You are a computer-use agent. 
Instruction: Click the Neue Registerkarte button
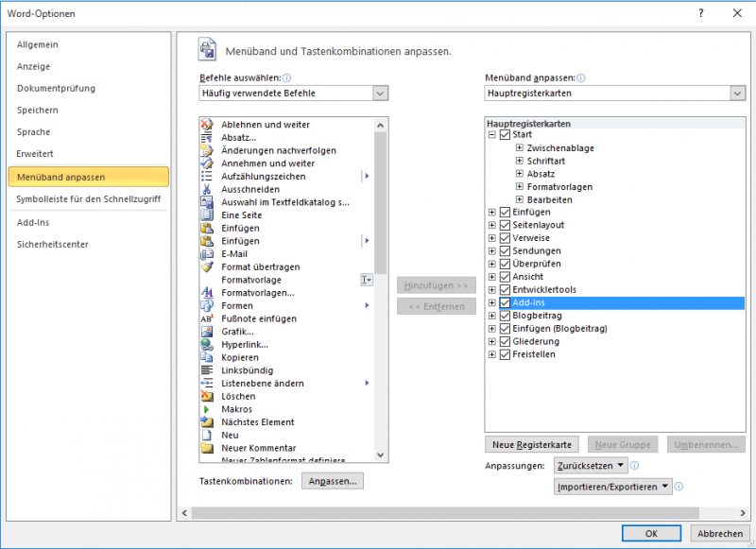click(531, 444)
